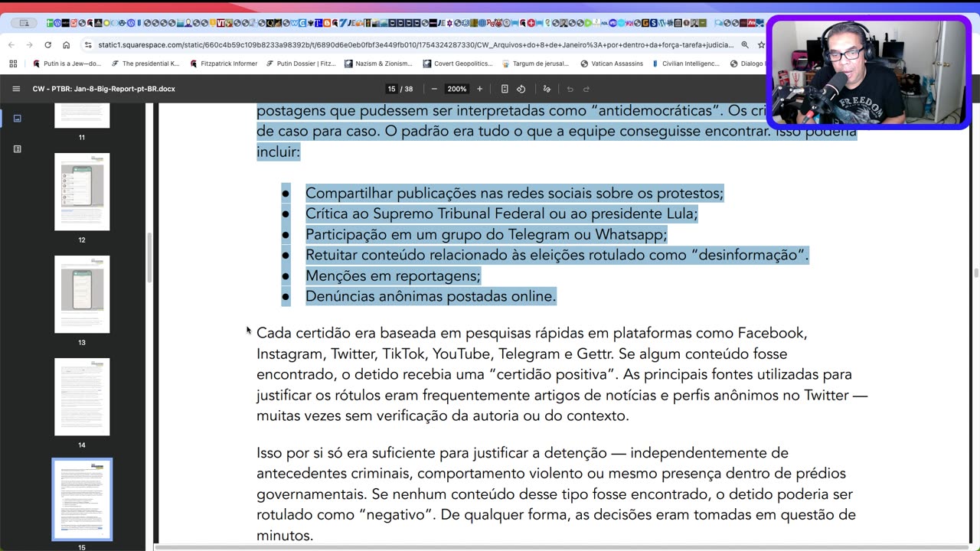Bookmark this page with the star
Viewport: 980px width, 551px height.
761,44
